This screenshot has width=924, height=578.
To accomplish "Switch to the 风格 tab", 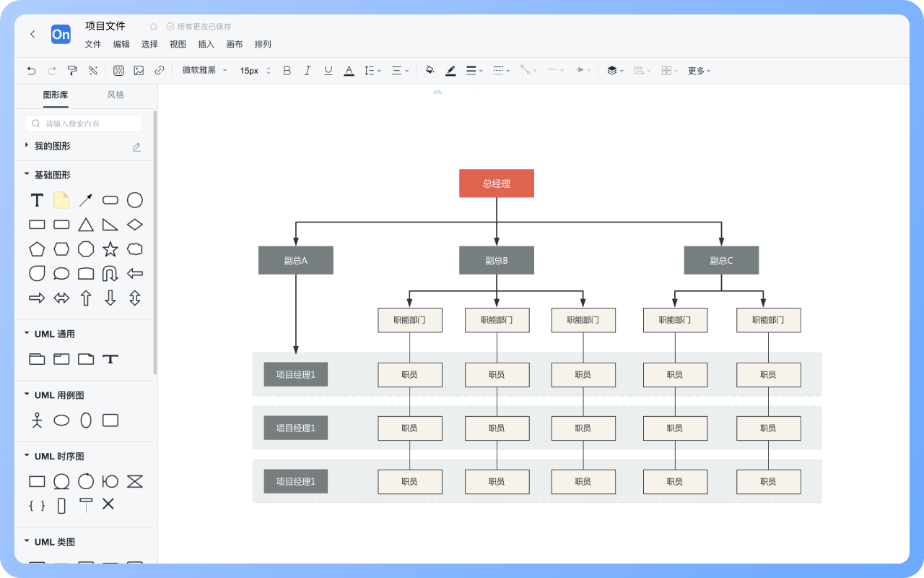I will (x=115, y=95).
